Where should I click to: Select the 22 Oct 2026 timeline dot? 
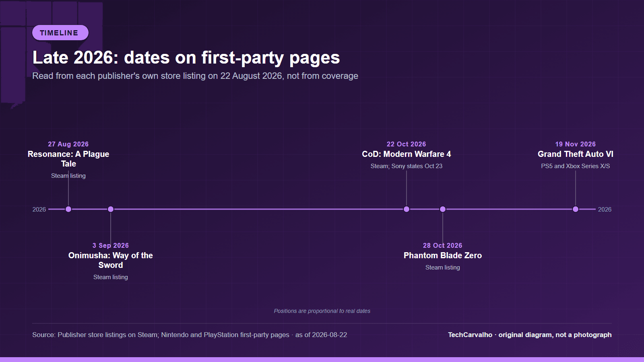point(407,209)
